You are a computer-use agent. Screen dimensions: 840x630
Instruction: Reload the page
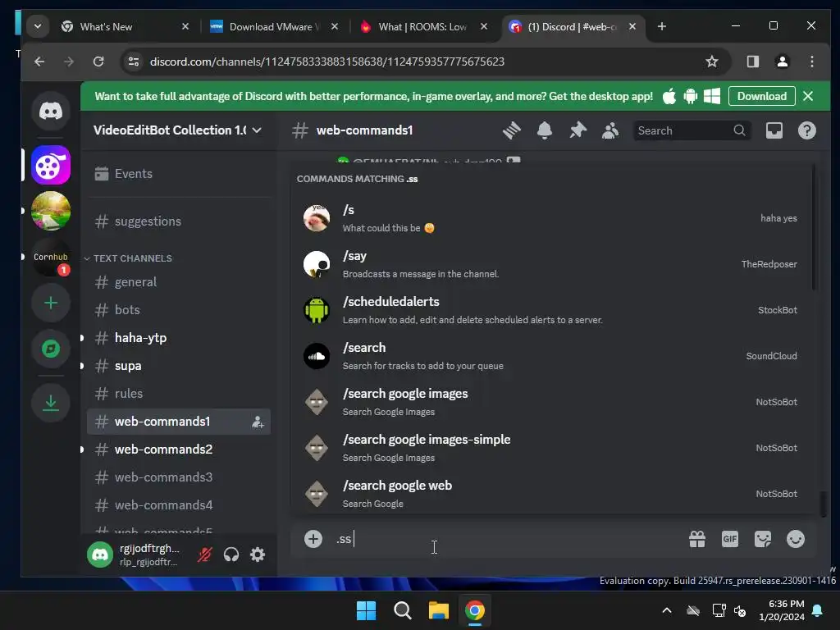click(98, 62)
